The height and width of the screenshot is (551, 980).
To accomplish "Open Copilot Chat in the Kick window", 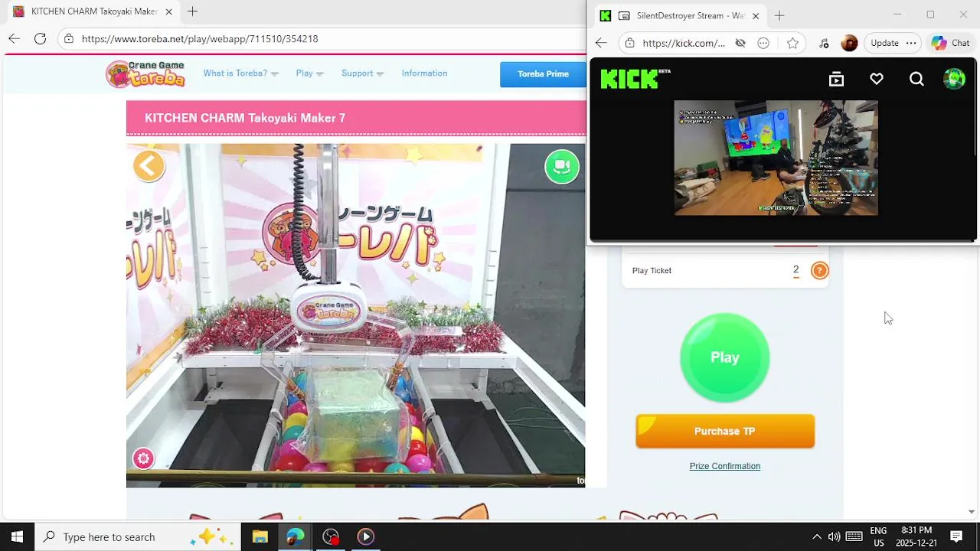I will (x=951, y=43).
